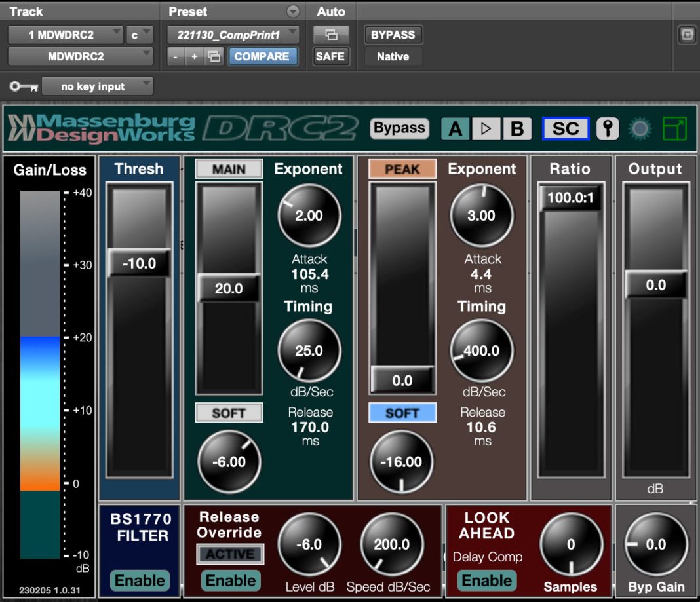Open the track selector for 1 MDWDRC2
This screenshot has height=602, width=700.
(x=64, y=34)
